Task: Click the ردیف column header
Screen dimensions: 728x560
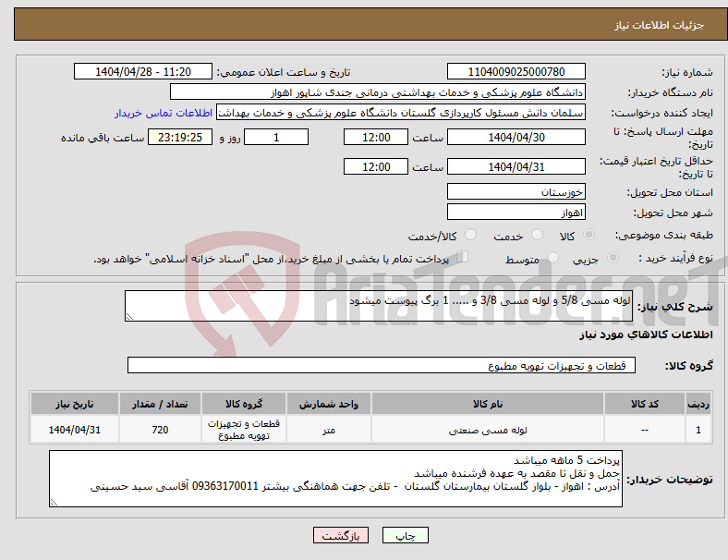Action: pos(698,404)
